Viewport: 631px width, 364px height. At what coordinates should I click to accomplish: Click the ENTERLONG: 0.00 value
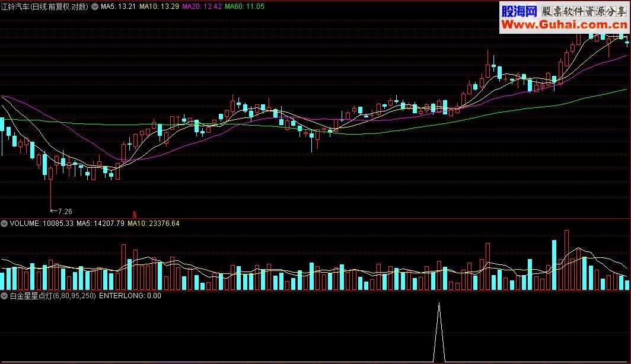130,296
